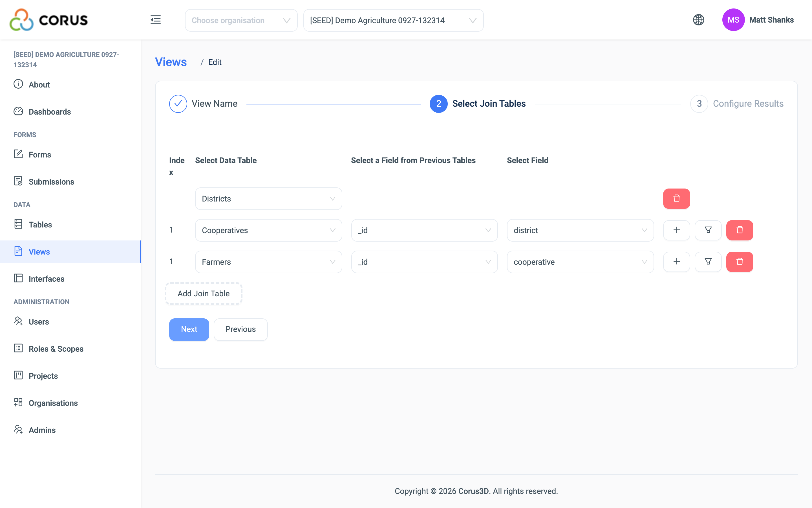Screen dimensions: 812x508
Task: Go to Dashboards in the sidebar
Action: 70,112
